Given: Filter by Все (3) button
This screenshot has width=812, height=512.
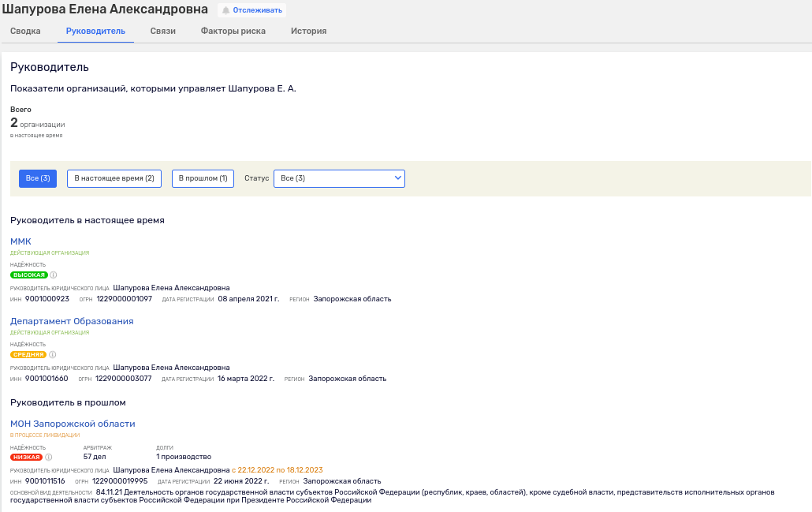Looking at the screenshot, I should point(38,178).
